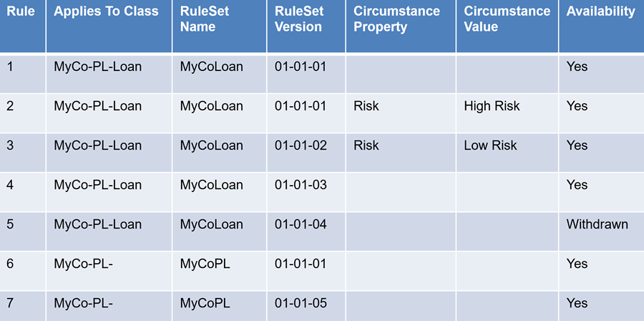The height and width of the screenshot is (321, 644).
Task: Select the MyCoPL name in rule 6
Action: 205,264
